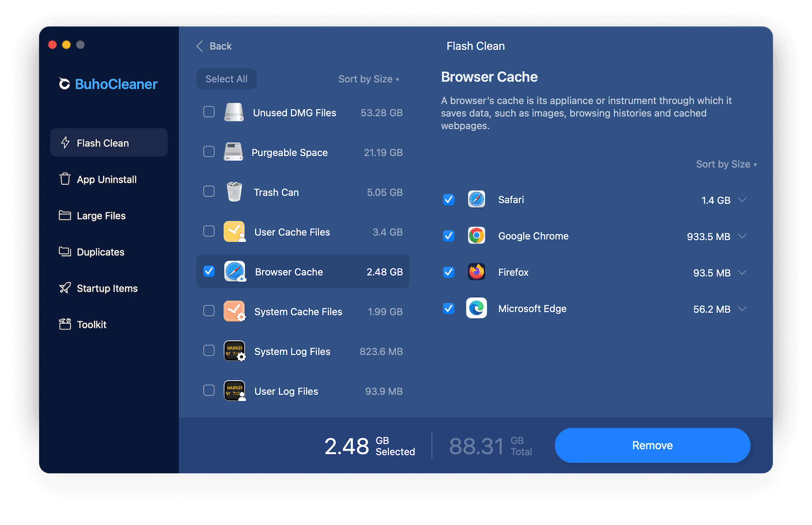Click the Browser Cache compass icon
Image resolution: width=812 pixels, height=525 pixels.
pos(234,271)
